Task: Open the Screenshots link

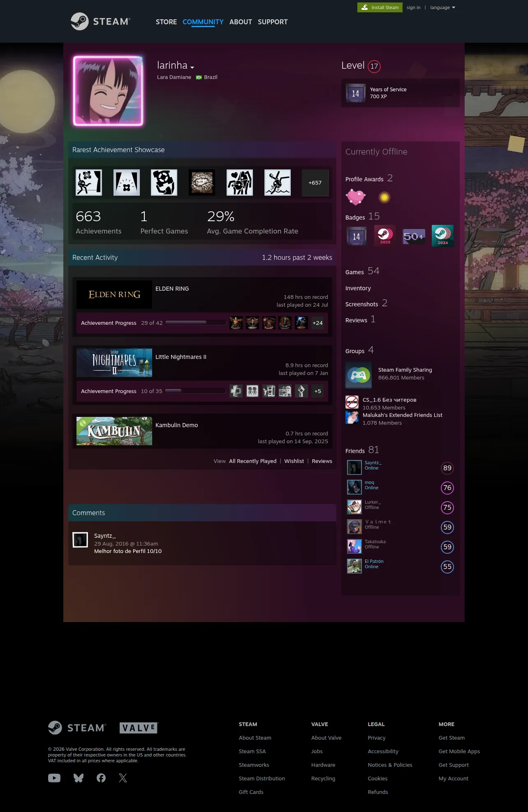Action: (366, 303)
